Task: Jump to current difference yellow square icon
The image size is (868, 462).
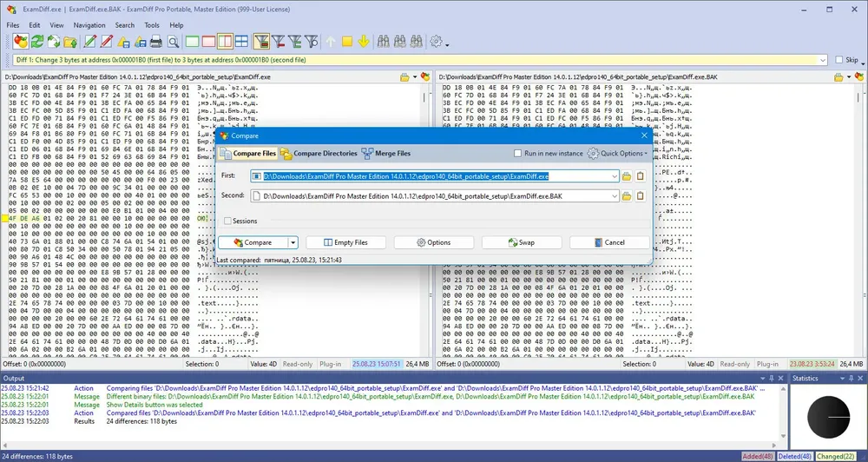Action: coord(347,42)
